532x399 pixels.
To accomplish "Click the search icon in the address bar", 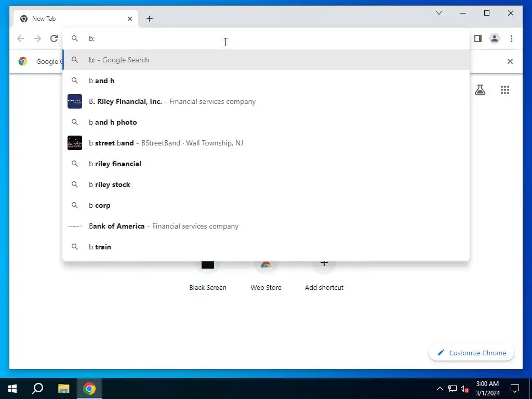I will point(75,38).
